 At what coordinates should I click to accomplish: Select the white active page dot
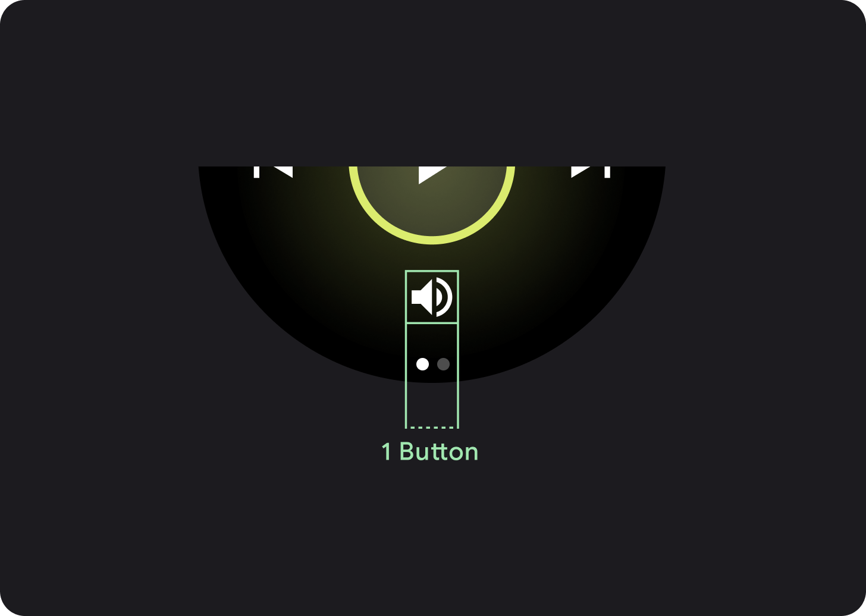(422, 364)
